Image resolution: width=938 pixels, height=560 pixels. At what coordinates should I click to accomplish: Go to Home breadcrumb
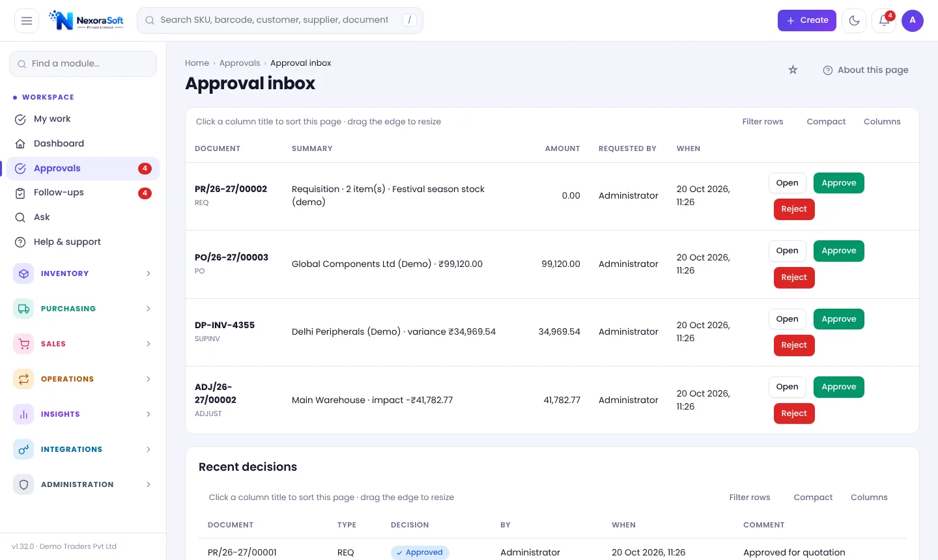pyautogui.click(x=197, y=63)
